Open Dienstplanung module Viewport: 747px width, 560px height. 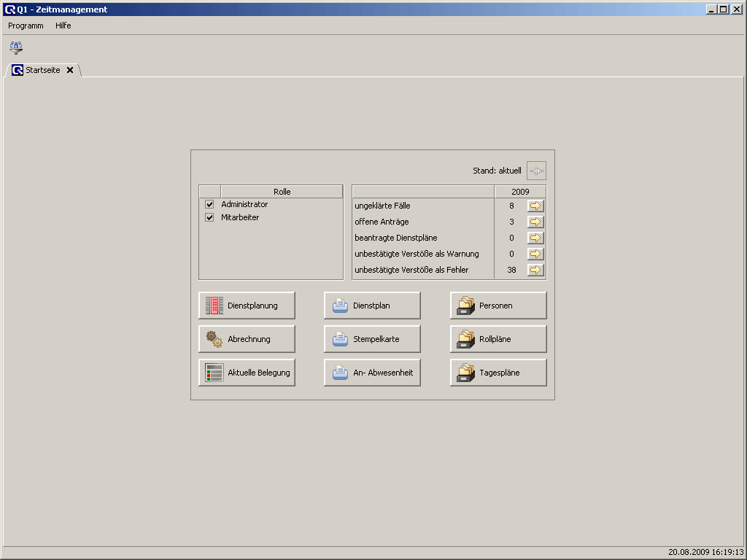[x=247, y=306]
